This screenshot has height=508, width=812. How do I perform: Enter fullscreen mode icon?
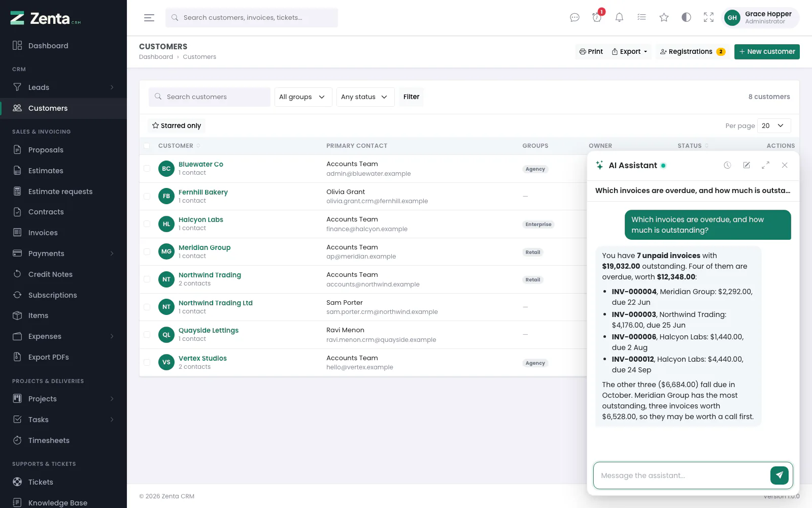[x=708, y=18]
